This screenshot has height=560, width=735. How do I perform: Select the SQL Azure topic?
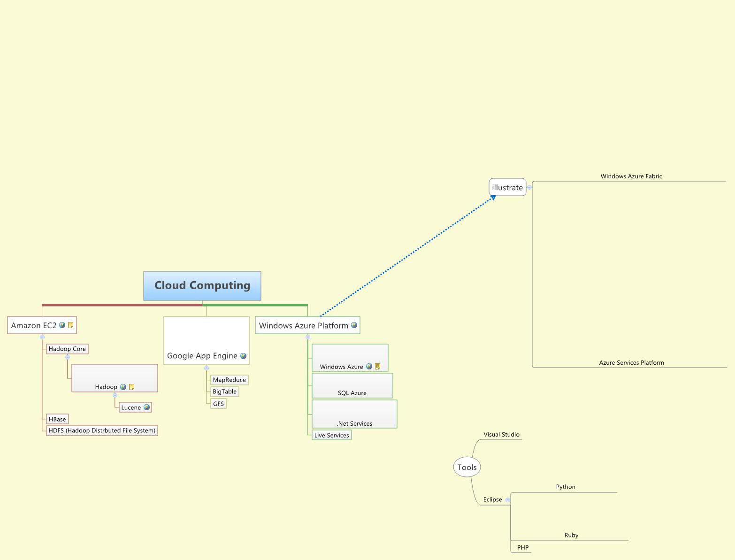tap(352, 393)
